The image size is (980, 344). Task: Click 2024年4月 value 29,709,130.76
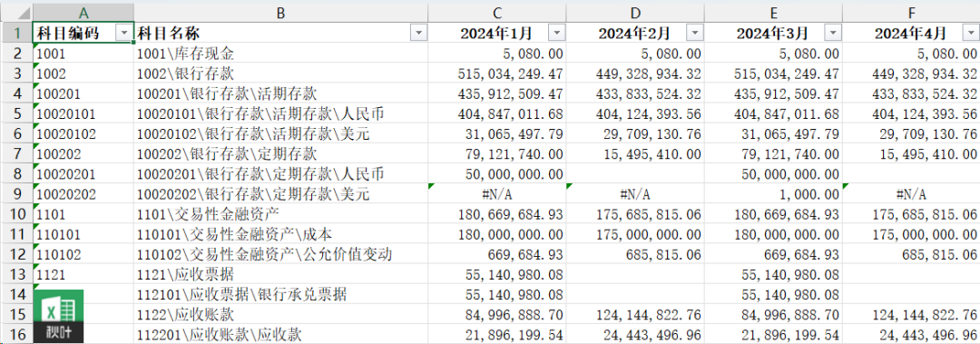911,133
